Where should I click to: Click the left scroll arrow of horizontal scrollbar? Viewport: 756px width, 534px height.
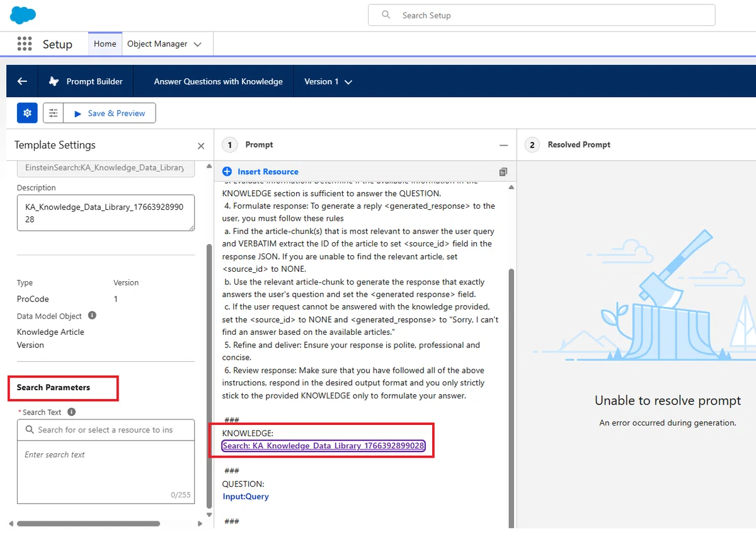pos(11,523)
